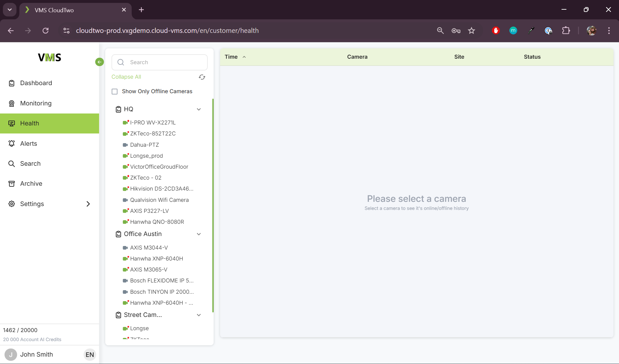Click the Dashboard sidebar icon
This screenshot has width=619, height=364.
(12, 83)
